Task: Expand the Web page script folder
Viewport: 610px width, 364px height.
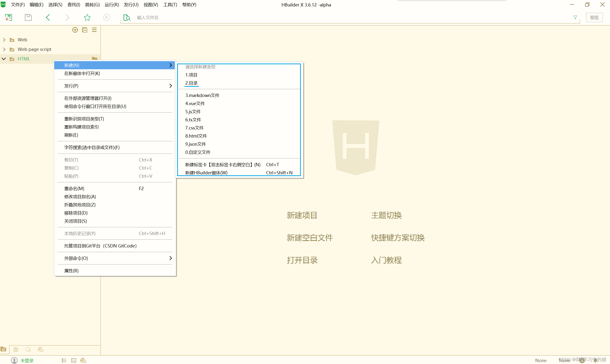Action: [4, 49]
